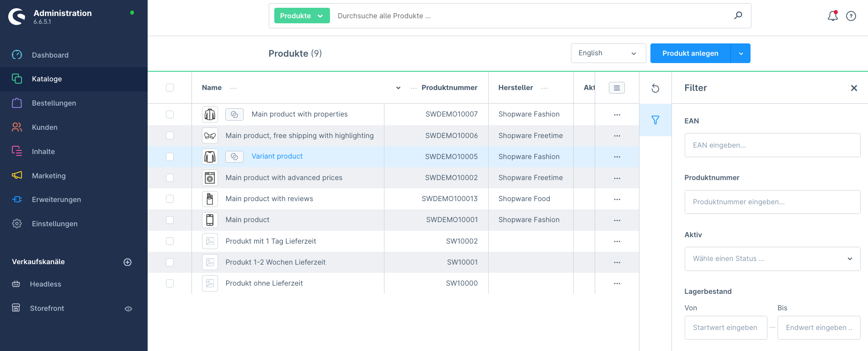Reset filters with the circular arrow icon

pyautogui.click(x=655, y=88)
